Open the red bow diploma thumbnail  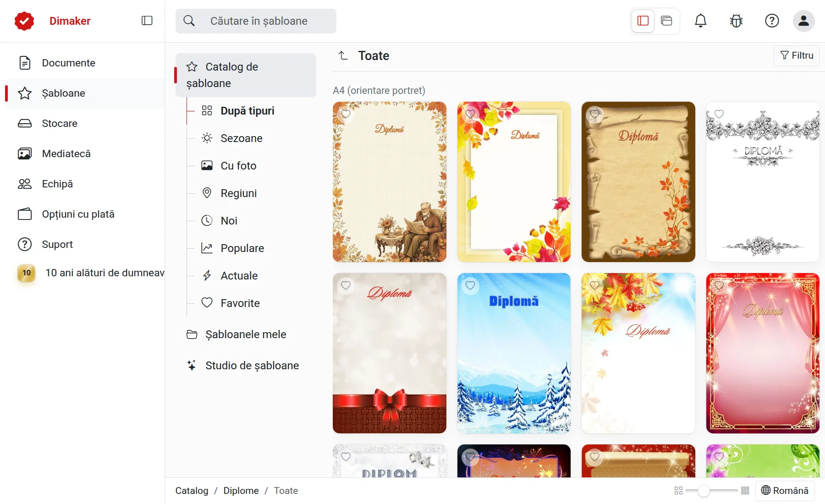point(390,353)
